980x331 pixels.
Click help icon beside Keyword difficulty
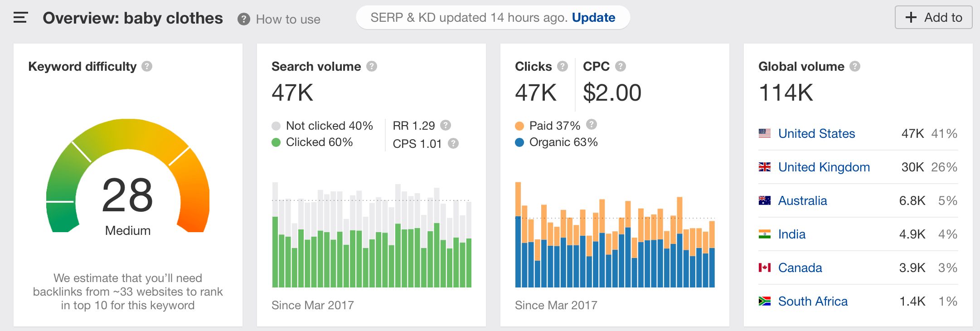pos(147,66)
